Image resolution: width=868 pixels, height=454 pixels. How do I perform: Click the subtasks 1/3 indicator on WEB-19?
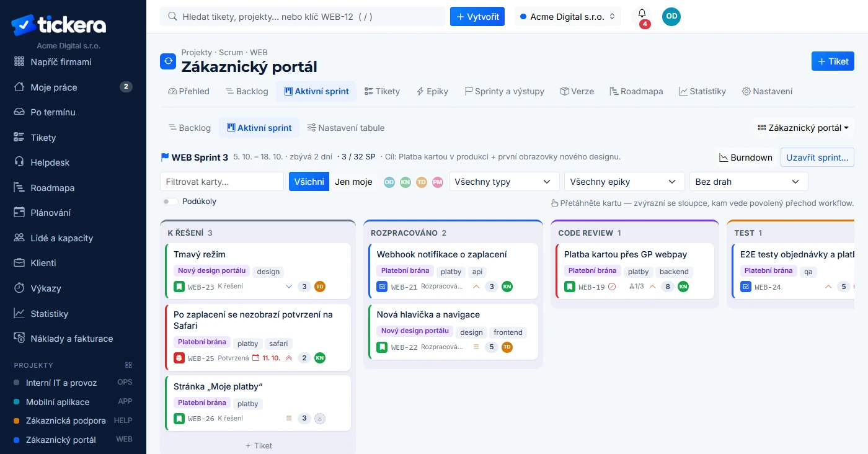[x=637, y=287]
